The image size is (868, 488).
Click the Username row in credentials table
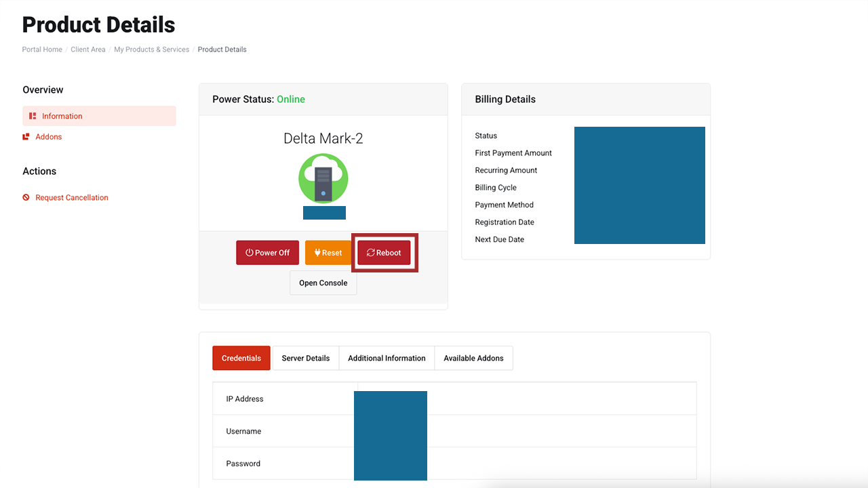(x=243, y=432)
